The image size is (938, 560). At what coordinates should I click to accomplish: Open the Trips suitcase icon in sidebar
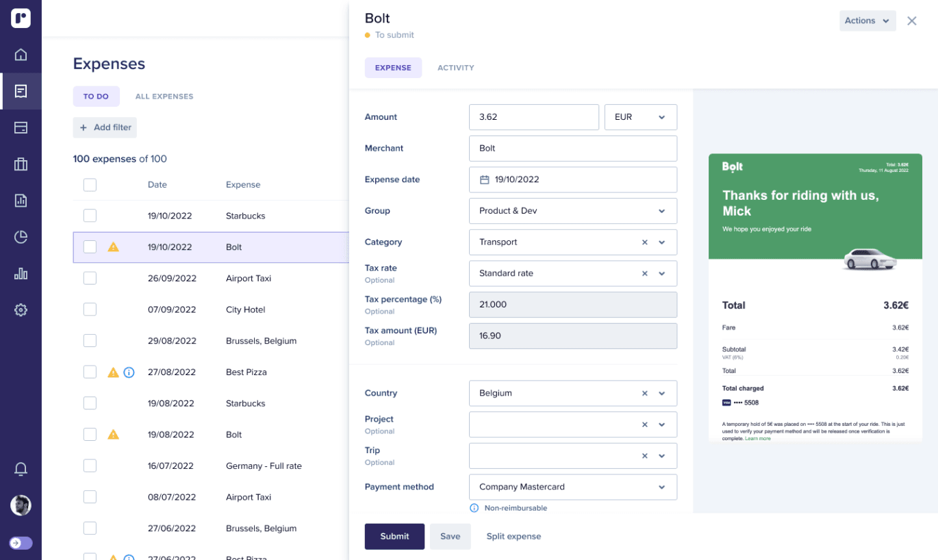21,164
